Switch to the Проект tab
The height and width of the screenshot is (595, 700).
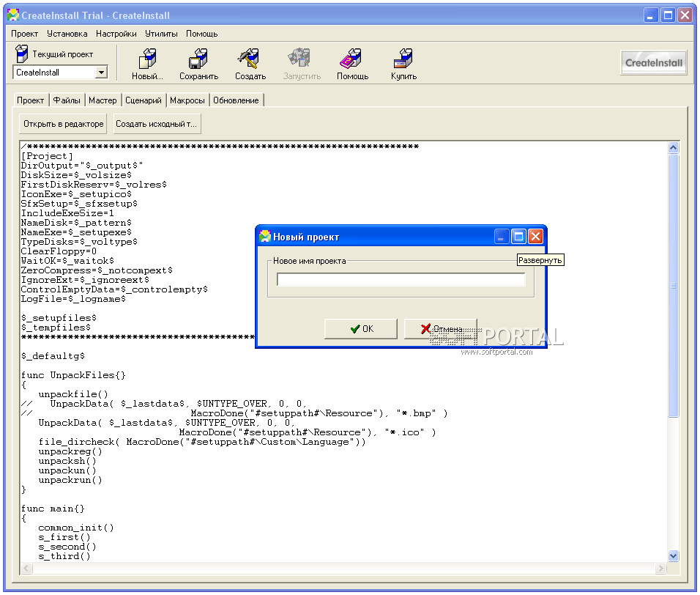click(x=30, y=100)
